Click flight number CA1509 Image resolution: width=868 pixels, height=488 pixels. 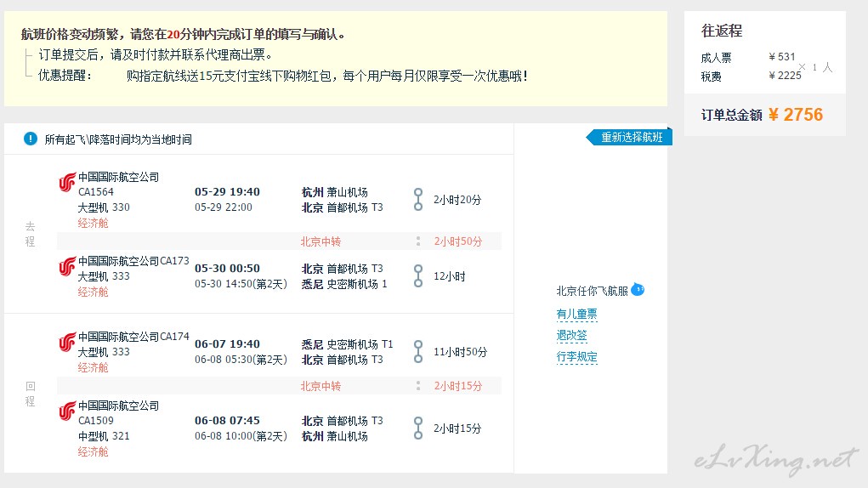[x=96, y=421]
